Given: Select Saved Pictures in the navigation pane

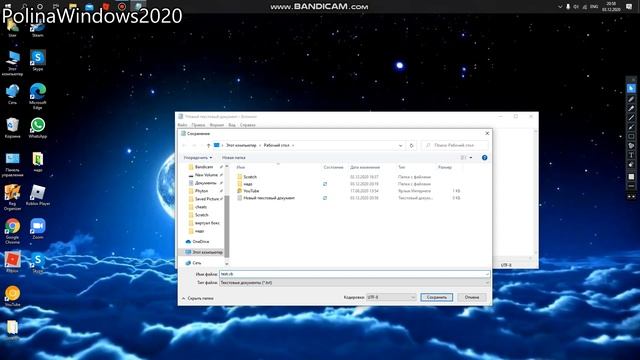Looking at the screenshot, I should [x=206, y=199].
